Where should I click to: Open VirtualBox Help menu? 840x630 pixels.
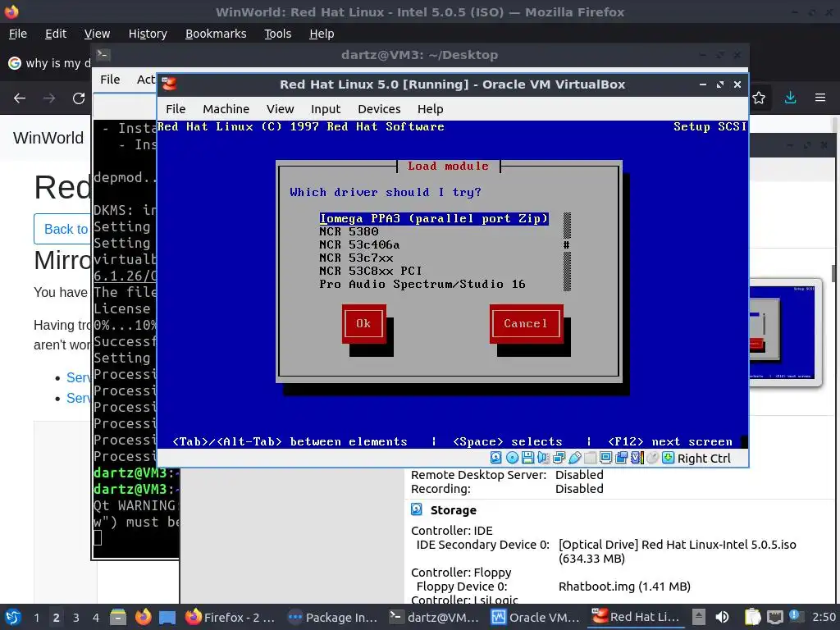click(430, 109)
